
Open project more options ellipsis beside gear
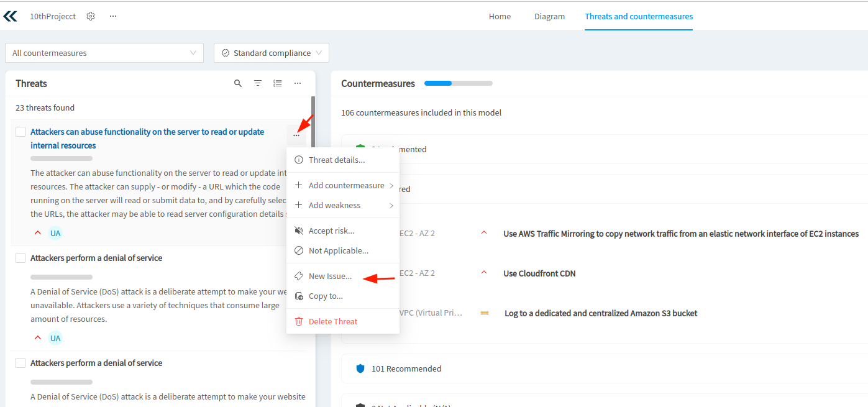point(113,16)
